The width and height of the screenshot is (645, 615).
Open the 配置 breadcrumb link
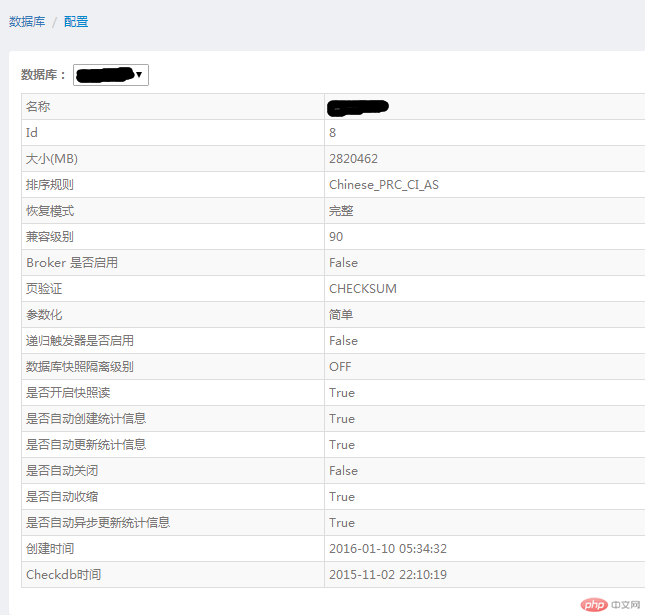(76, 21)
